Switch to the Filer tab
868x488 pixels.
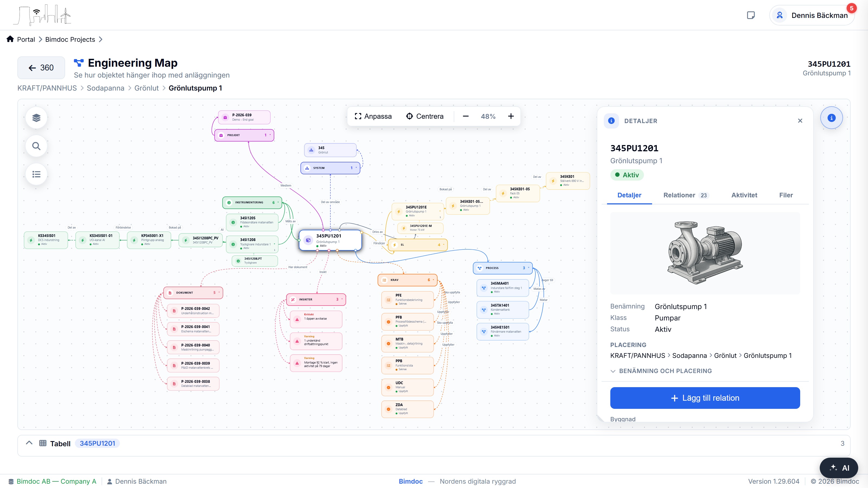tap(786, 195)
